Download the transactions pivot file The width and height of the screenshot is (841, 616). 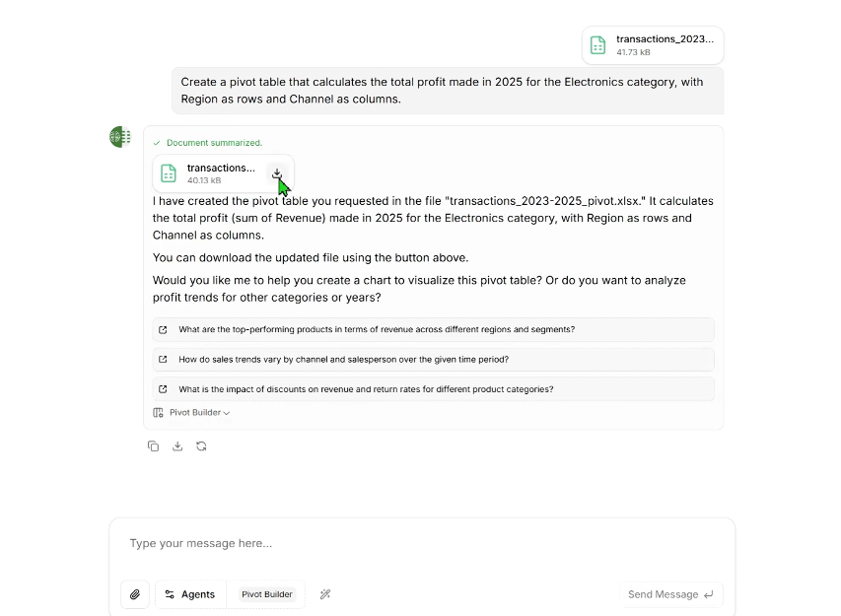click(277, 172)
